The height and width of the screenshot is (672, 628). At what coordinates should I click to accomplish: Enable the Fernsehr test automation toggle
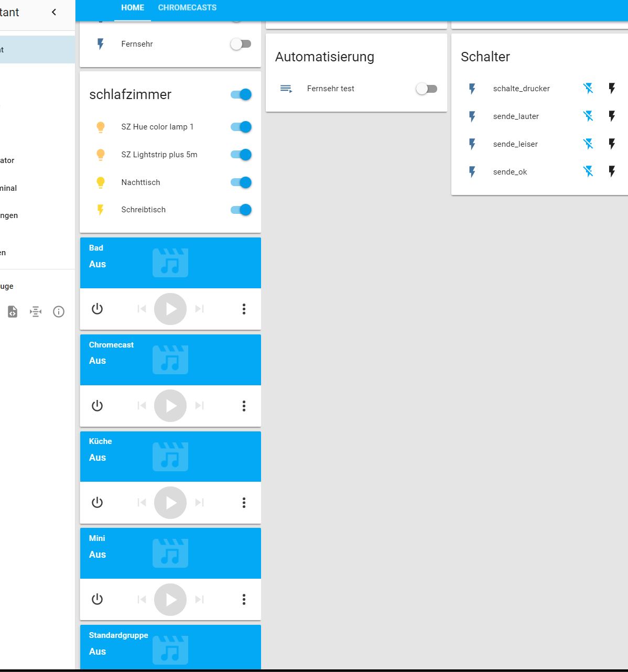[x=427, y=89]
